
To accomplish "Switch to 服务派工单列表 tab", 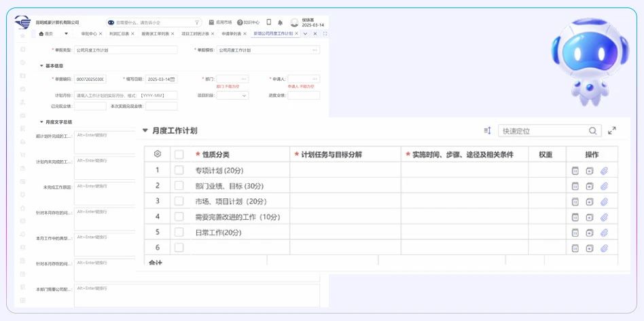I will (x=156, y=34).
